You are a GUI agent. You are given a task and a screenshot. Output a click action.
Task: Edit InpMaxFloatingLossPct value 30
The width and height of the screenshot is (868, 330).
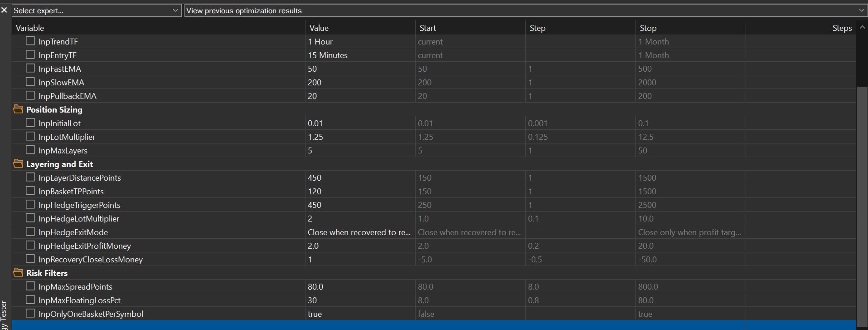[x=360, y=300]
